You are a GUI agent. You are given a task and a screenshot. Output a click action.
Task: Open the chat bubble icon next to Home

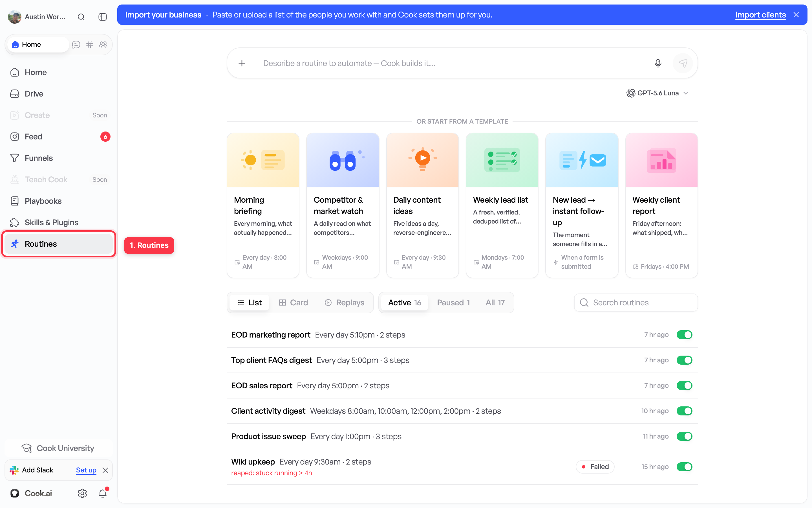click(x=76, y=44)
